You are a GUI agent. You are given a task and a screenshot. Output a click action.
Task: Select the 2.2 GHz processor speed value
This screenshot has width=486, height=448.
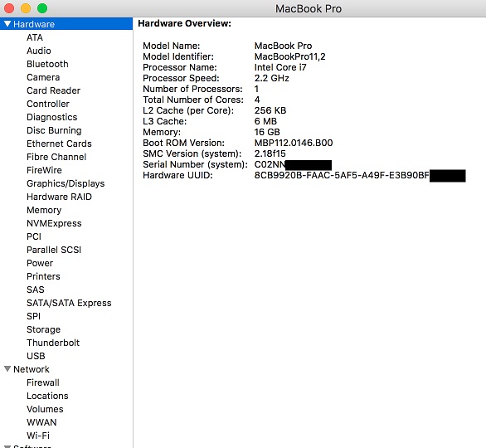pos(272,78)
